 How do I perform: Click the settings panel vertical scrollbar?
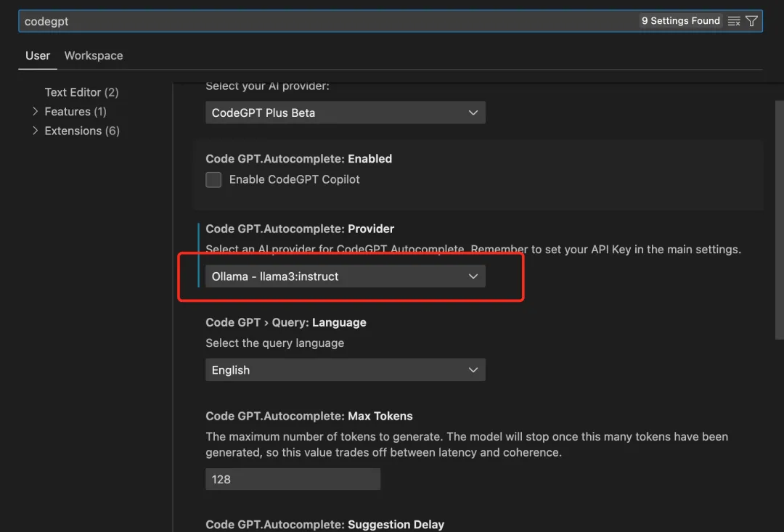[779, 220]
